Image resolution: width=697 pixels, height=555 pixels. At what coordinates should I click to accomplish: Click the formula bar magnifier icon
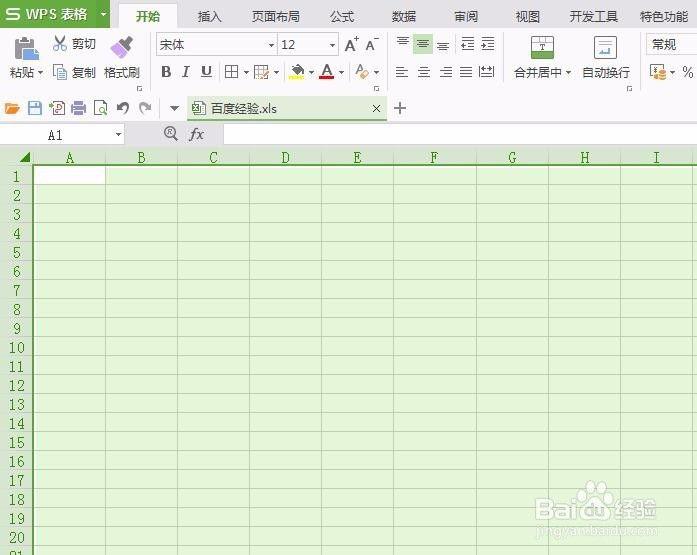(171, 133)
